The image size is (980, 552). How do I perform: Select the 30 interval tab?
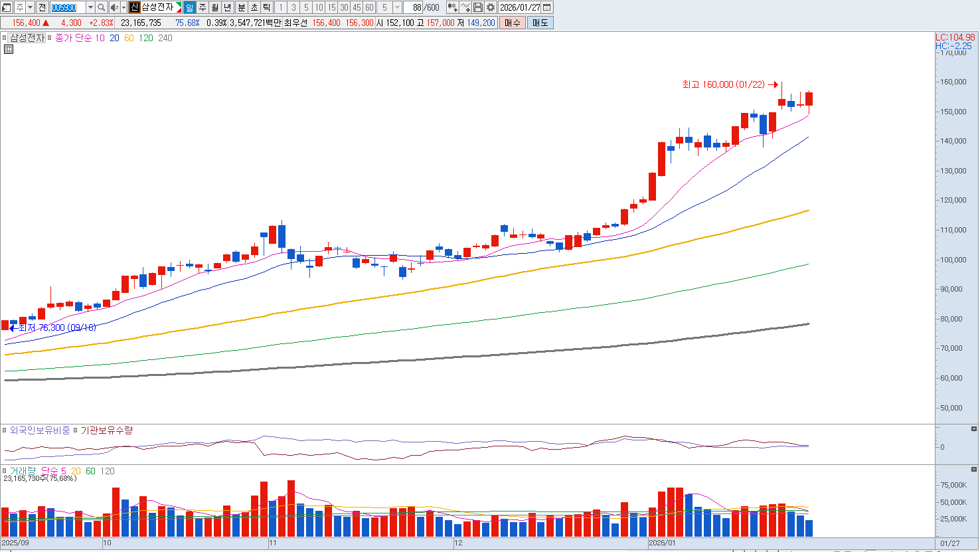coord(344,7)
